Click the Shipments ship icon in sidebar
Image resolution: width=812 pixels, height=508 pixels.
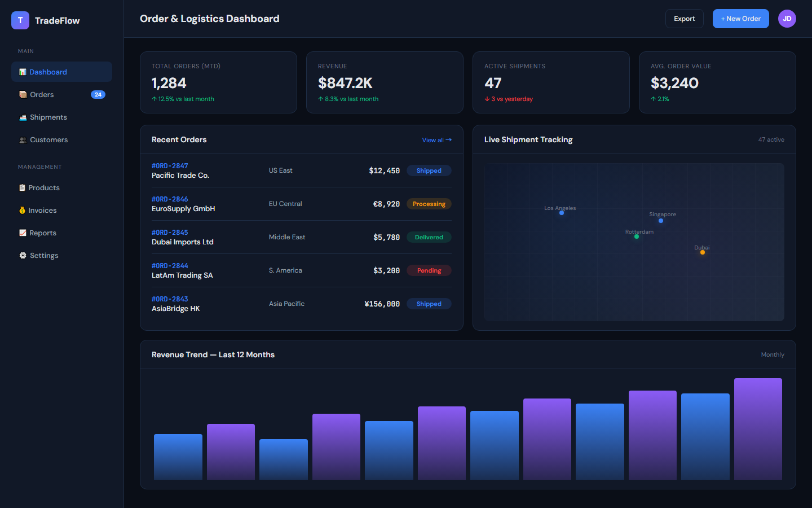click(23, 117)
